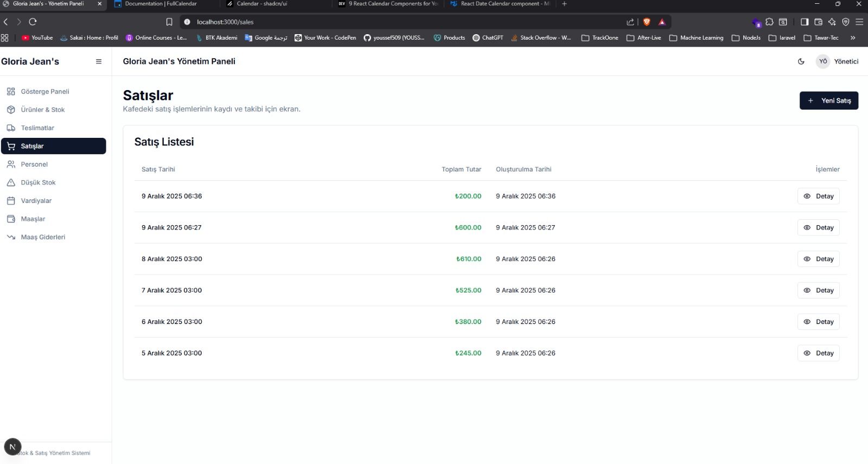The image size is (868, 464).
Task: Expand Machine Learning bookmarks folder
Action: click(x=697, y=38)
